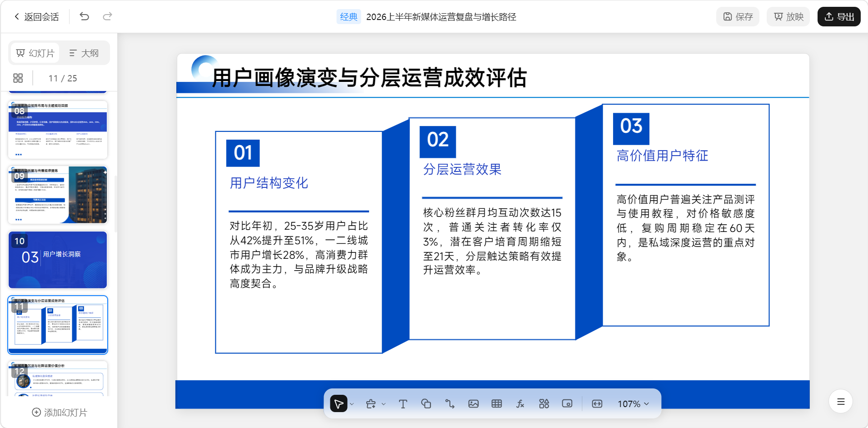Image resolution: width=868 pixels, height=428 pixels.
Task: Click 添加幻灯片 to add a slide
Action: (60, 413)
